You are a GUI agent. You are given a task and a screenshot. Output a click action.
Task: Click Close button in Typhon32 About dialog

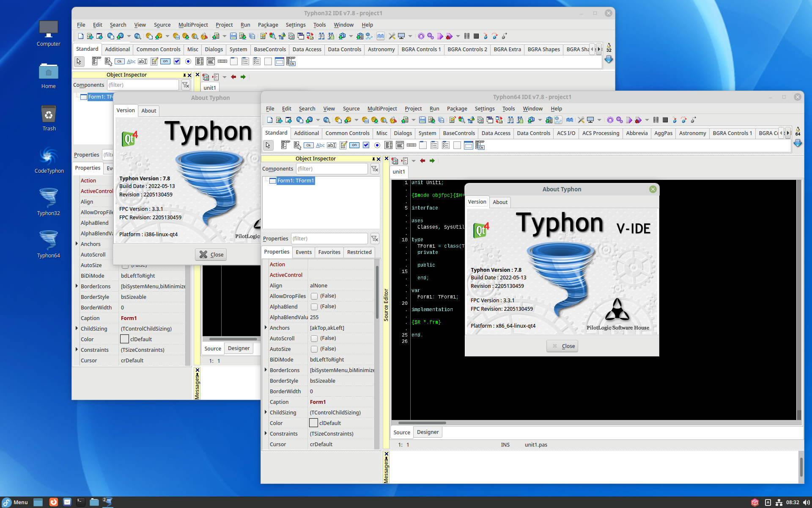pos(211,254)
